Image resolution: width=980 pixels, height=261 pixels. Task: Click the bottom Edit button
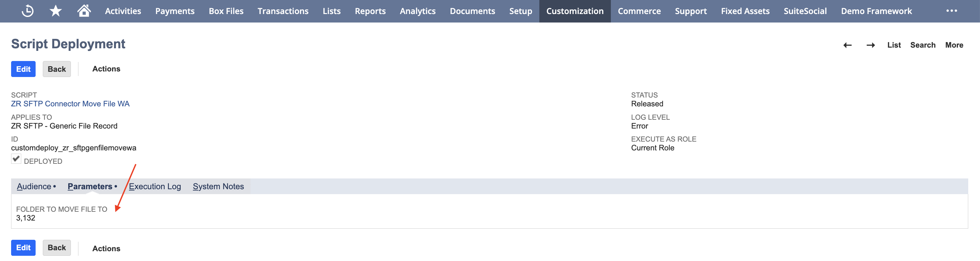pyautogui.click(x=23, y=248)
